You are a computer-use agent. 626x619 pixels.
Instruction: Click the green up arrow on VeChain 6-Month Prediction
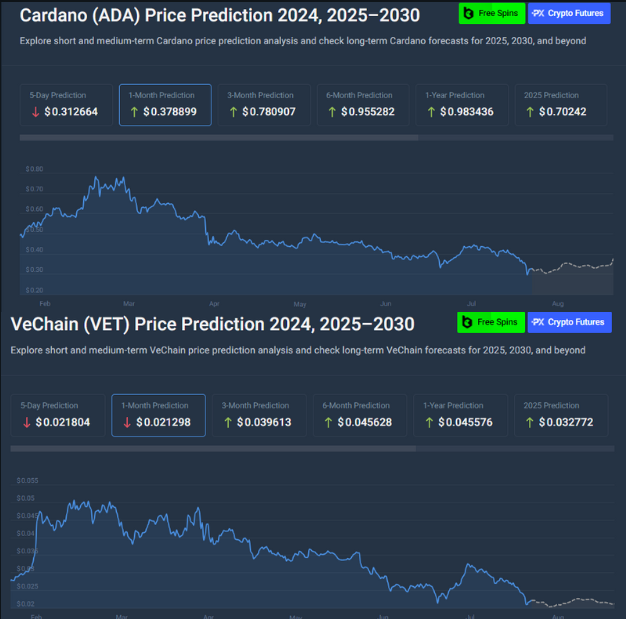pyautogui.click(x=330, y=422)
